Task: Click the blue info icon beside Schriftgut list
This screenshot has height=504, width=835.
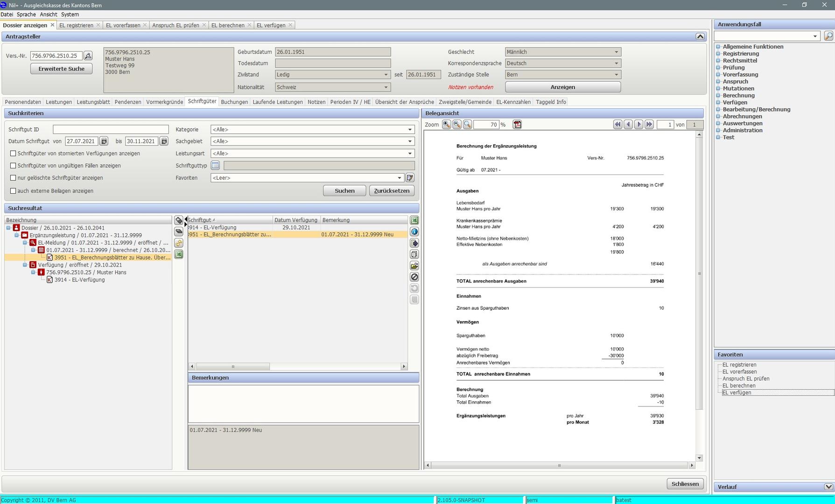Action: (x=414, y=231)
